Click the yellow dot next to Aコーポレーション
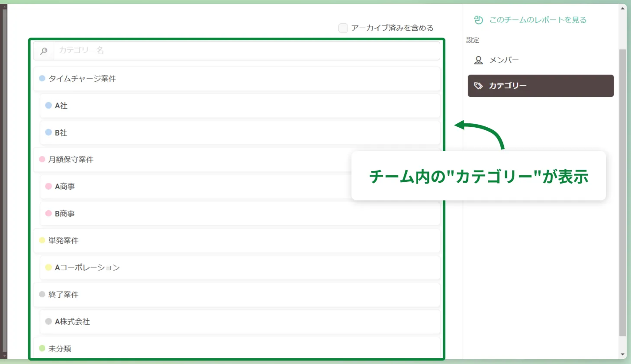 click(x=48, y=267)
